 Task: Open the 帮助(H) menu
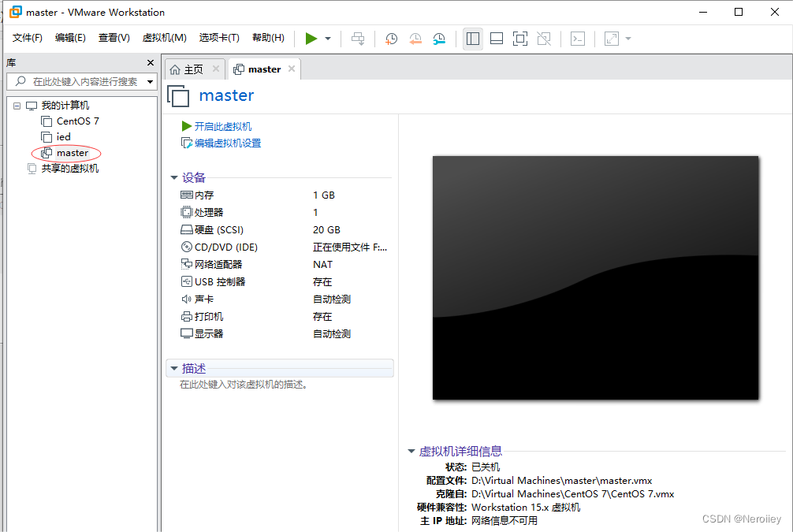point(268,38)
